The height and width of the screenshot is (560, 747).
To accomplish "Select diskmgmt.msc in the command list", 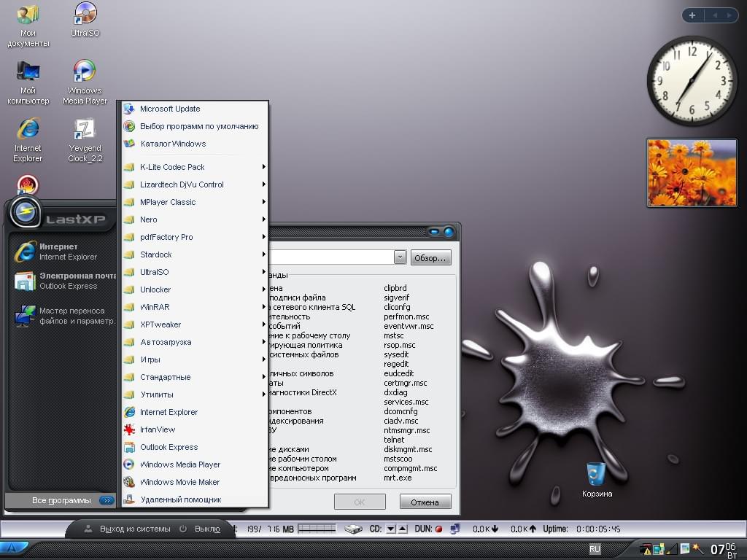I will click(x=409, y=449).
